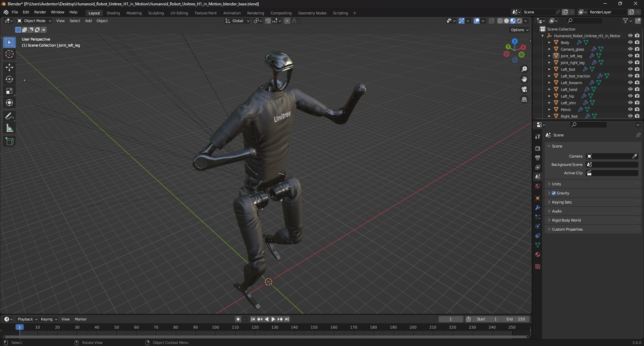Open the Add menu in viewport header

88,21
